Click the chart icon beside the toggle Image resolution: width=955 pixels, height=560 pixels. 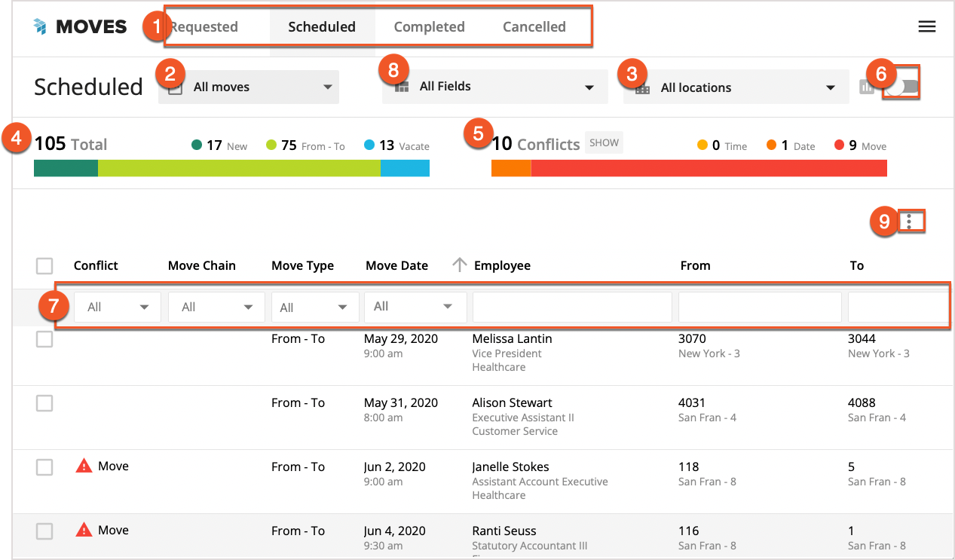tap(867, 87)
